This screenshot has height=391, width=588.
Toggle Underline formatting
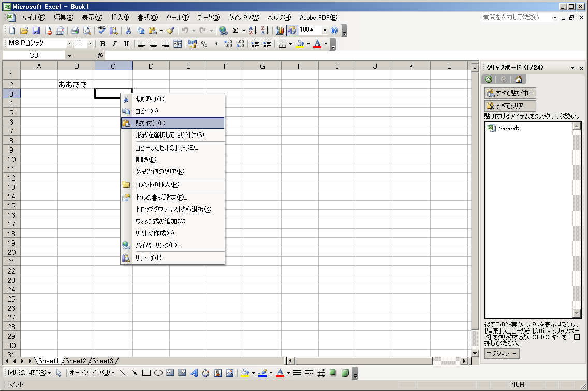pos(126,44)
